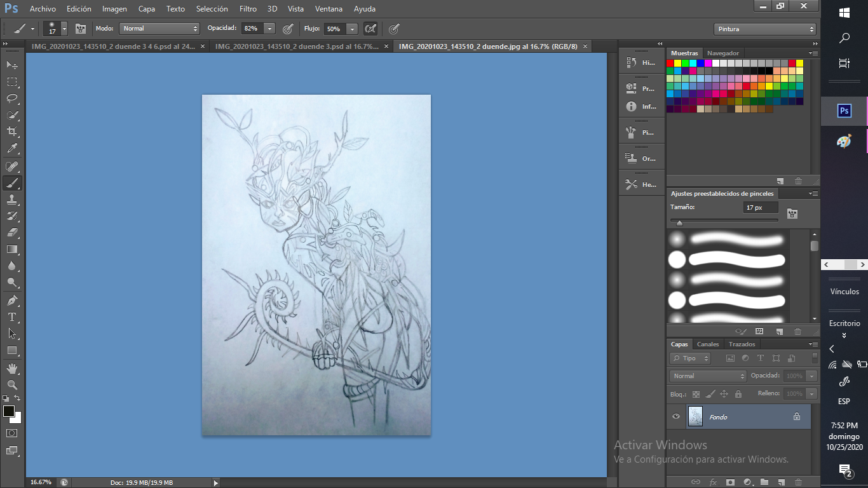Screen dimensions: 868x488
Task: Open layer blend mode Normal dropdown
Action: coord(708,376)
